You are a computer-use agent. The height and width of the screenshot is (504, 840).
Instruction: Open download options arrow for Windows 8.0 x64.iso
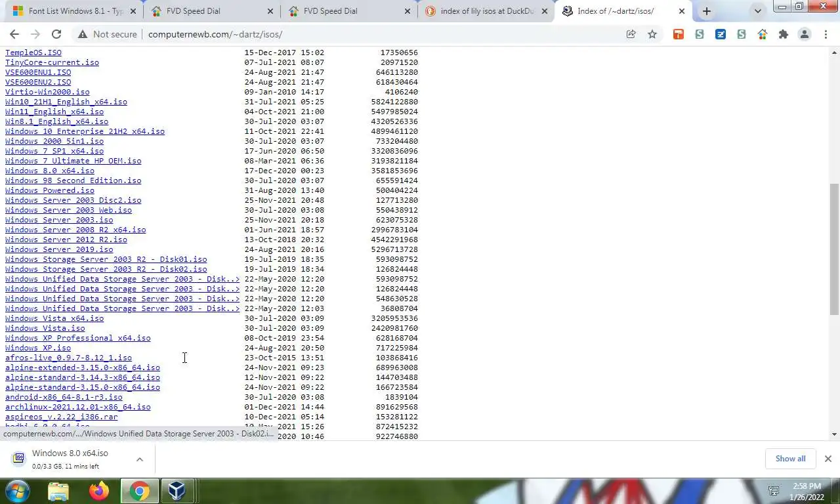(x=140, y=459)
